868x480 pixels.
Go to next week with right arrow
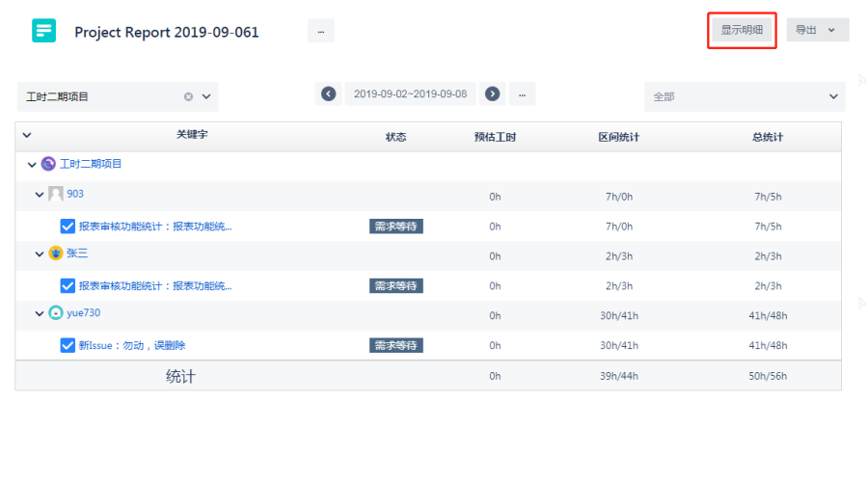(493, 93)
